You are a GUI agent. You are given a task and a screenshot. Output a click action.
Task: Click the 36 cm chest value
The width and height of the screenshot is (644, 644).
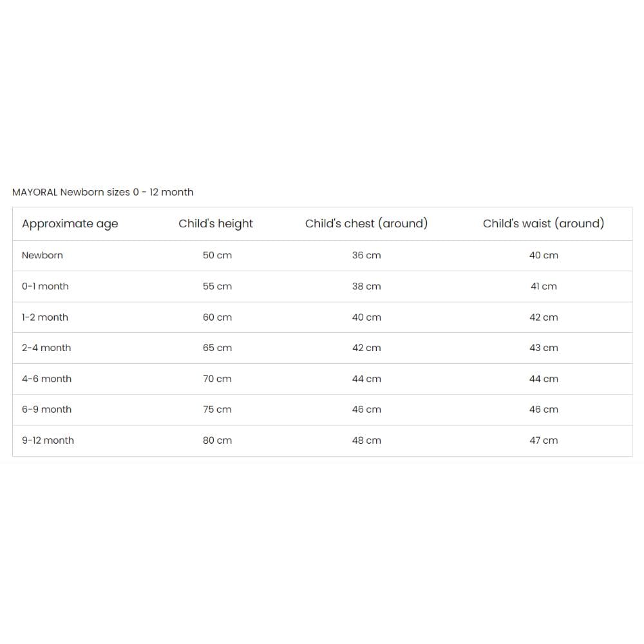coord(366,256)
